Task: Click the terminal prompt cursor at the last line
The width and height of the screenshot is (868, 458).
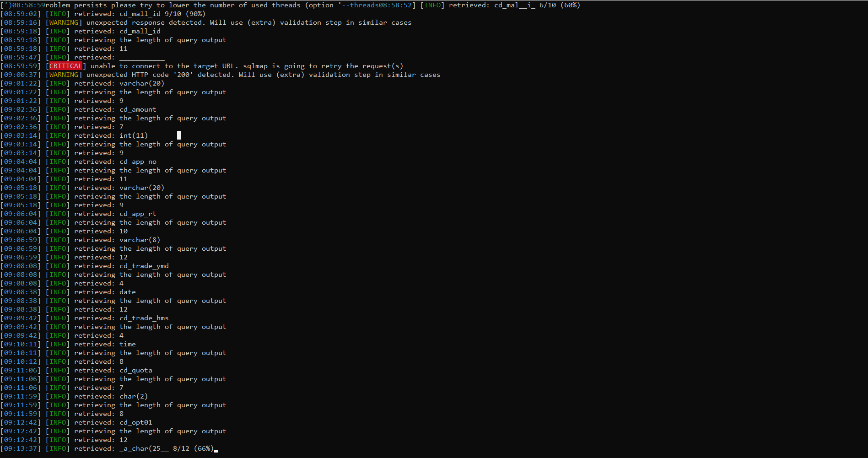Action: [216, 451]
